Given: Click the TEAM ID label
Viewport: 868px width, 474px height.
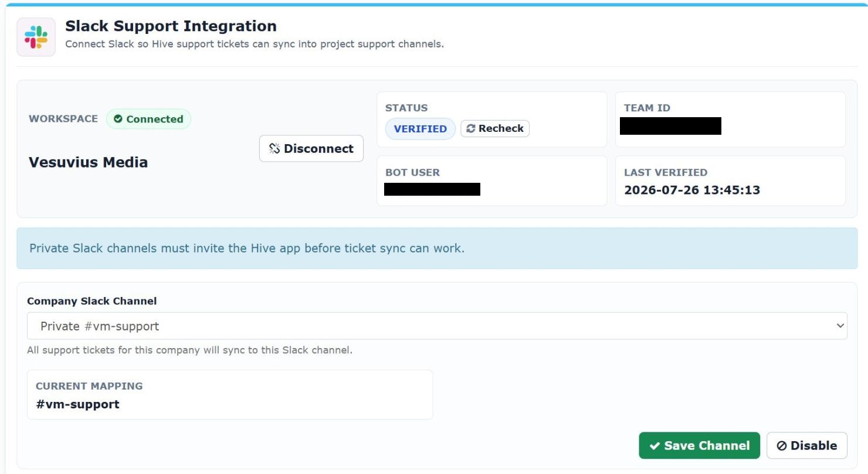Looking at the screenshot, I should (x=647, y=108).
